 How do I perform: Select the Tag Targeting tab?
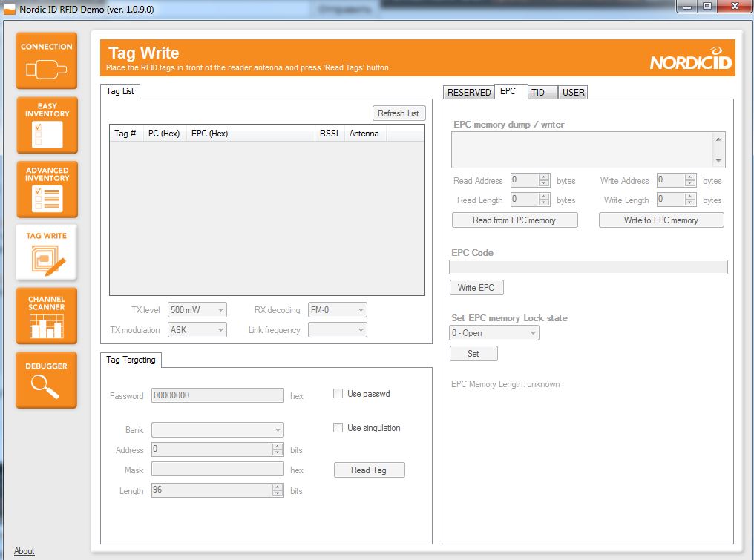click(x=131, y=360)
